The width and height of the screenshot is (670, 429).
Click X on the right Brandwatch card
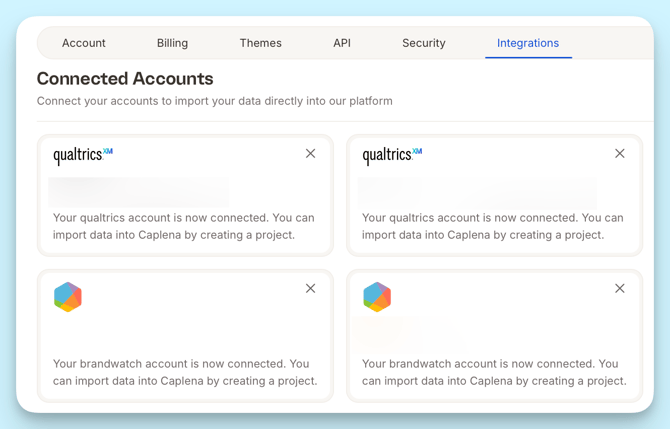pyautogui.click(x=620, y=288)
